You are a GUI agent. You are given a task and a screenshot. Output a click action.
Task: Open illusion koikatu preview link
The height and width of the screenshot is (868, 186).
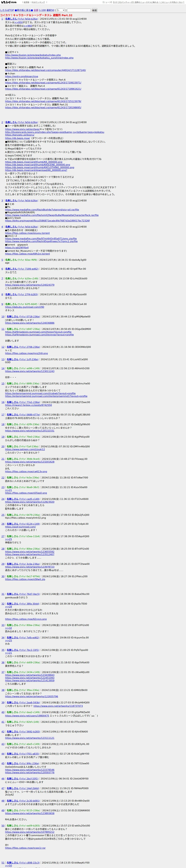[33, 55]
